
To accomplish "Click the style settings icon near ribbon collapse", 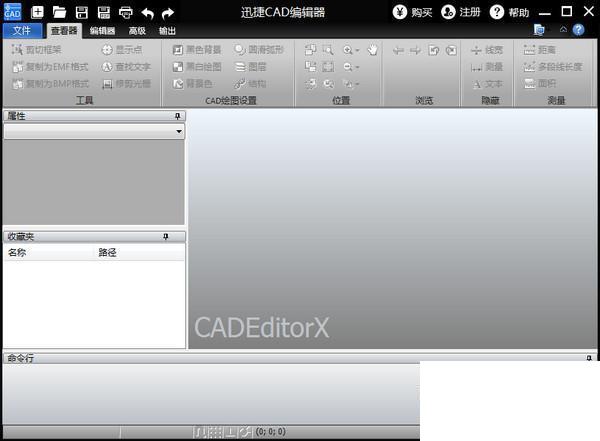I will (539, 29).
